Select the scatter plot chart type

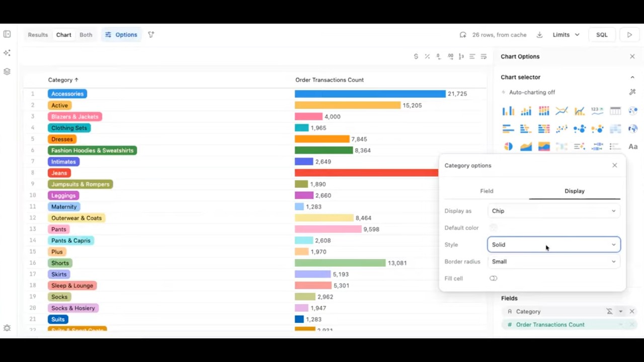point(561,129)
